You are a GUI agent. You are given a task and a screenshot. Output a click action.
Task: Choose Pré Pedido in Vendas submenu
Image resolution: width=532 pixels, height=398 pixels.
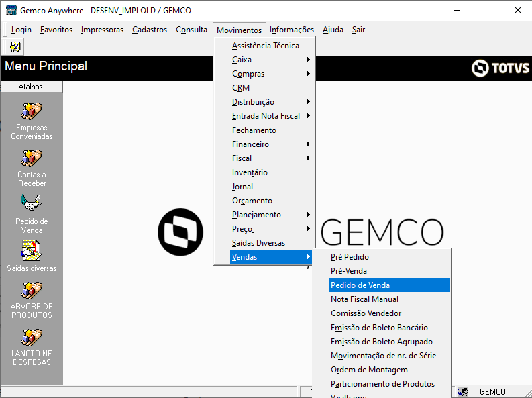390,257
